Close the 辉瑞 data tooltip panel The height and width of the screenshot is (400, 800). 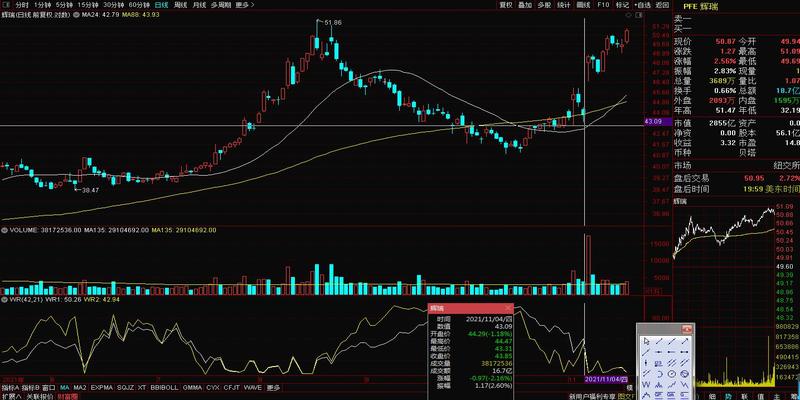[509, 309]
